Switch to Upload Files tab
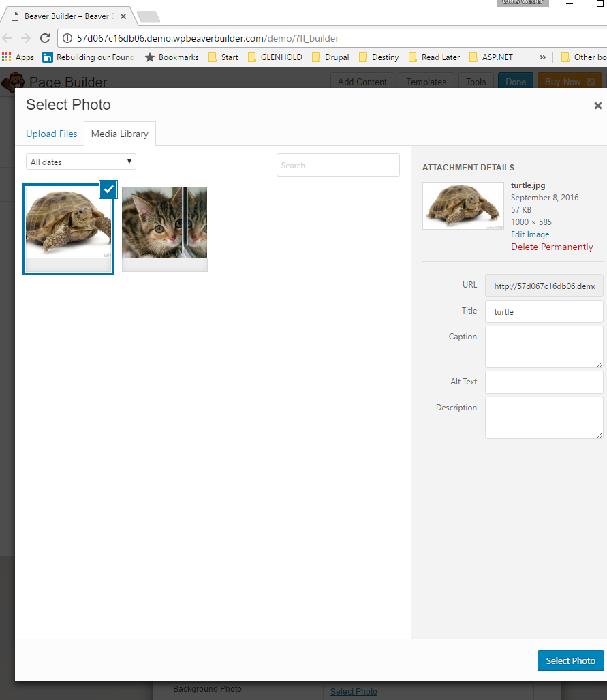The height and width of the screenshot is (700, 607). tap(51, 134)
